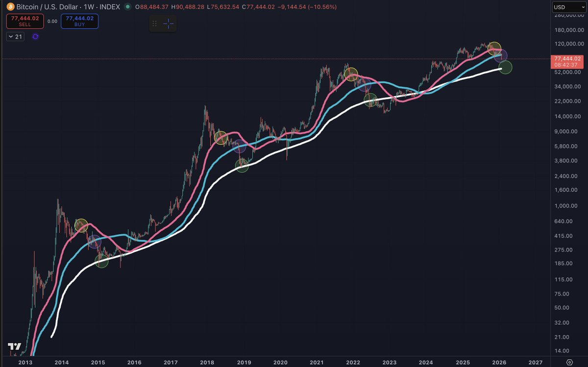Click the 2020 label on time axis
This screenshot has width=588, height=367.
pyautogui.click(x=280, y=362)
